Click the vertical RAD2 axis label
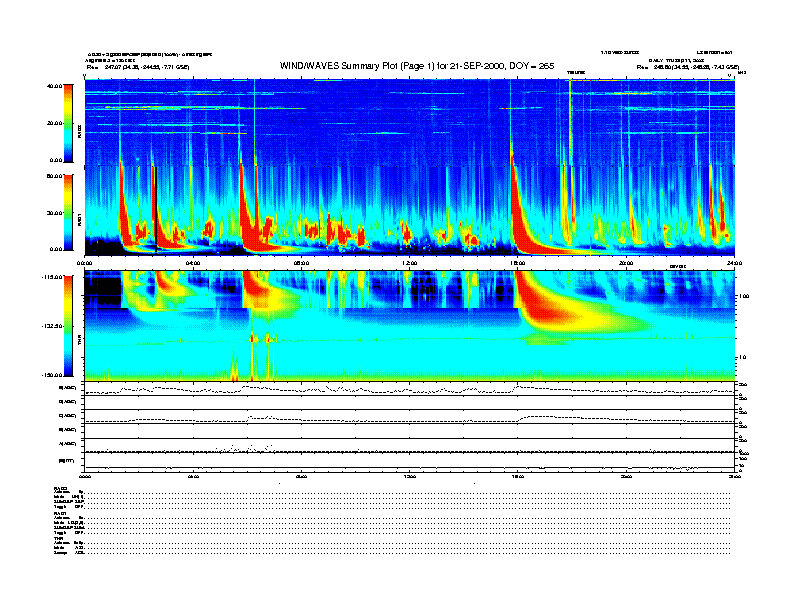The width and height of the screenshot is (792, 612). click(x=79, y=132)
